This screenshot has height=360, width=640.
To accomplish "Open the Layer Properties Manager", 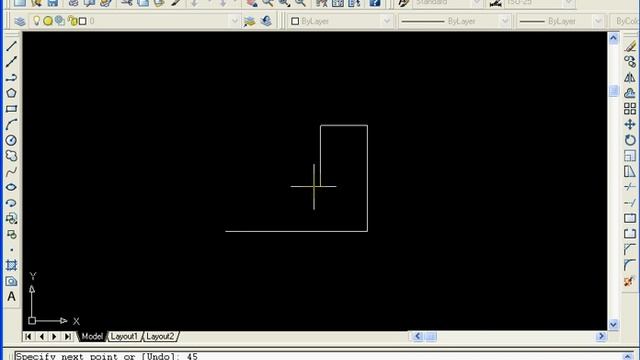I will click(20, 21).
